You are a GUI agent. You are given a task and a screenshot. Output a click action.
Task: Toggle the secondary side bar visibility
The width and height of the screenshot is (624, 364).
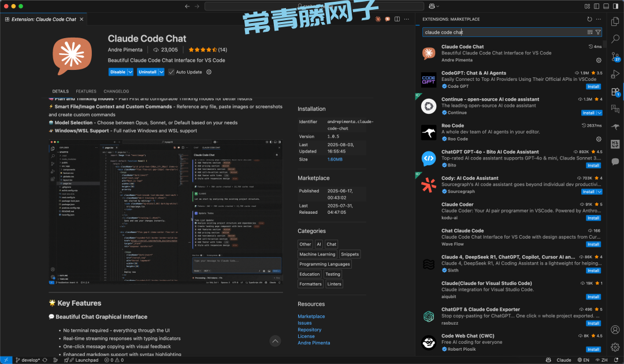pos(616,6)
